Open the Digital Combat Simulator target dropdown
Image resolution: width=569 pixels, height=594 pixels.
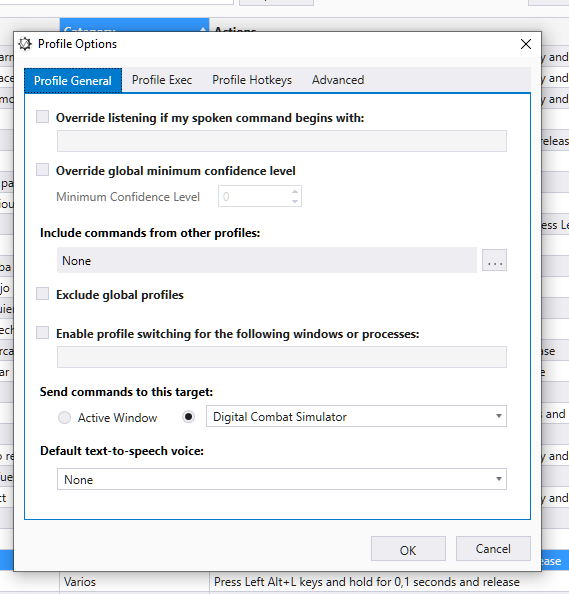click(356, 416)
